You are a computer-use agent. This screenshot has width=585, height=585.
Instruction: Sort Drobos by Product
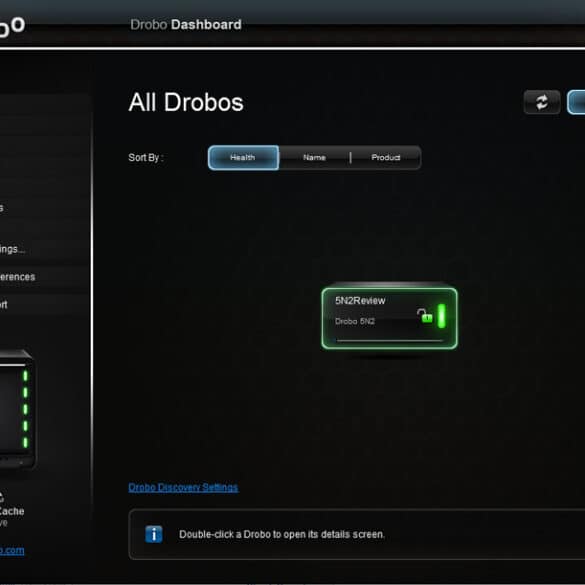point(386,157)
